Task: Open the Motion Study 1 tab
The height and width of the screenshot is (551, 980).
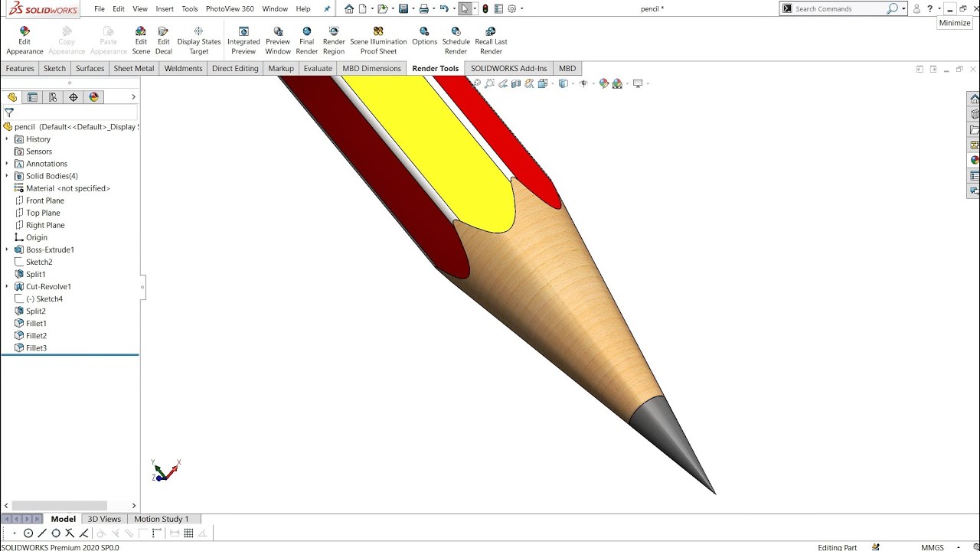Action: click(162, 519)
